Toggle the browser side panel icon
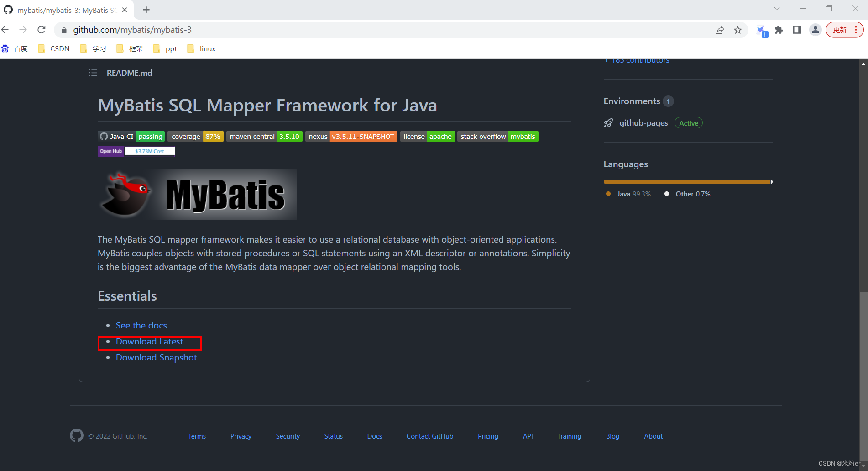This screenshot has width=868, height=471. click(x=797, y=30)
